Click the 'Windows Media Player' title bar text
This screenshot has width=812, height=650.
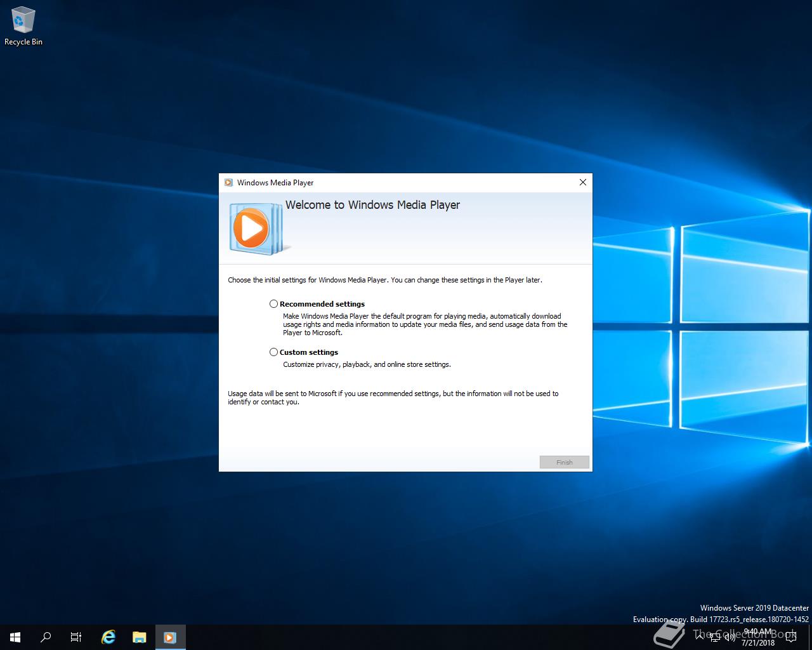point(275,183)
